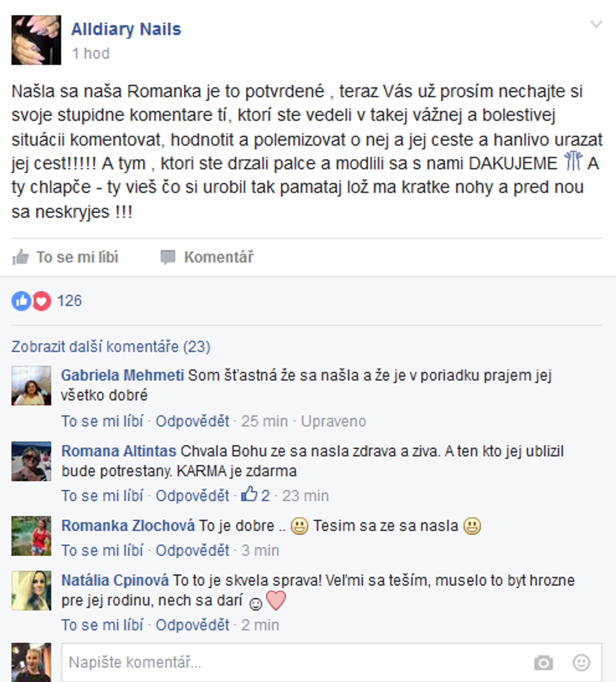Open post options chevron at top right

click(596, 24)
